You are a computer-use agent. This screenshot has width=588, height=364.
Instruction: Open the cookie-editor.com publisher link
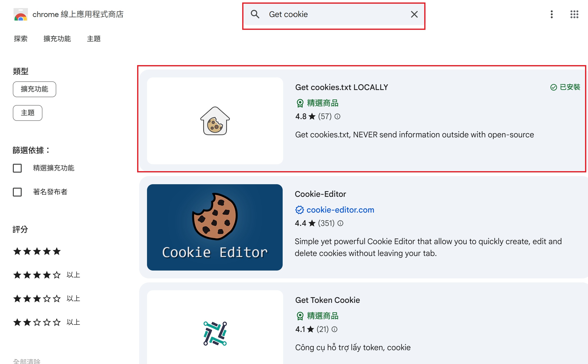[340, 210]
